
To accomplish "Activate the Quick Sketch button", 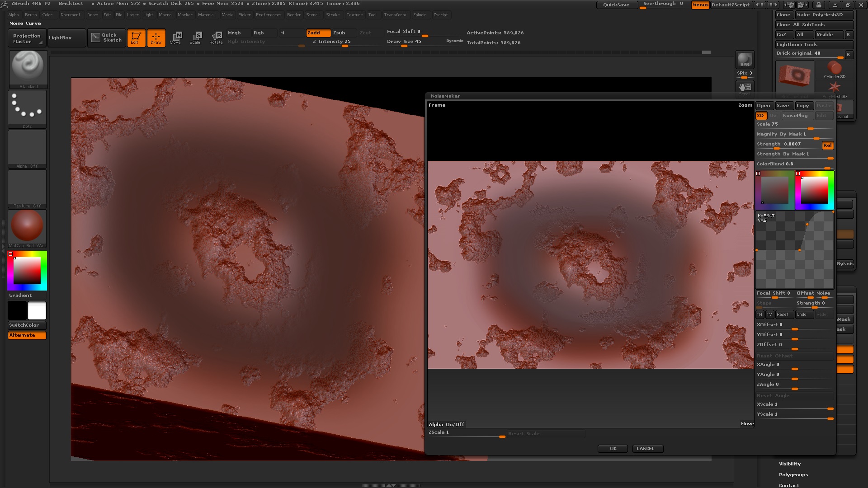I will pyautogui.click(x=107, y=38).
